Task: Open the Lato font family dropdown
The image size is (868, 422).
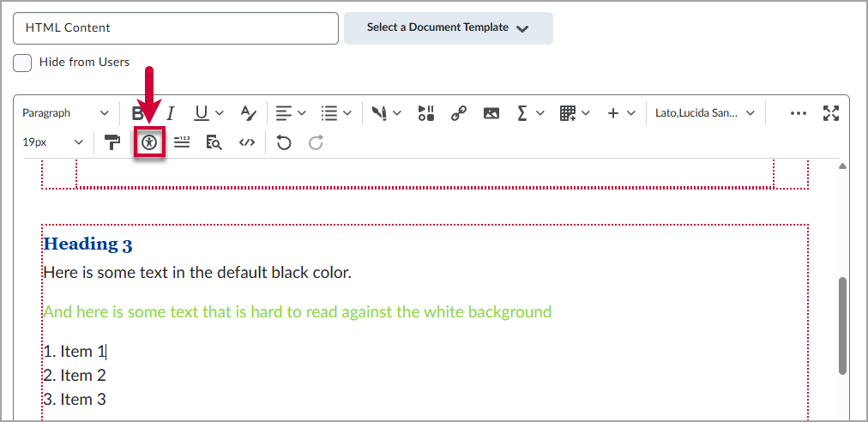Action: pos(705,113)
